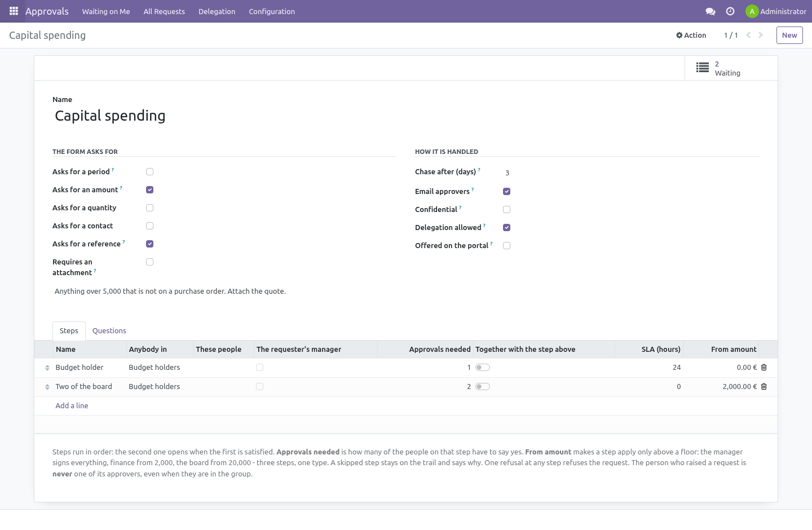Screen dimensions: 812x530
Task: Go to next record arrow
Action: pos(761,35)
